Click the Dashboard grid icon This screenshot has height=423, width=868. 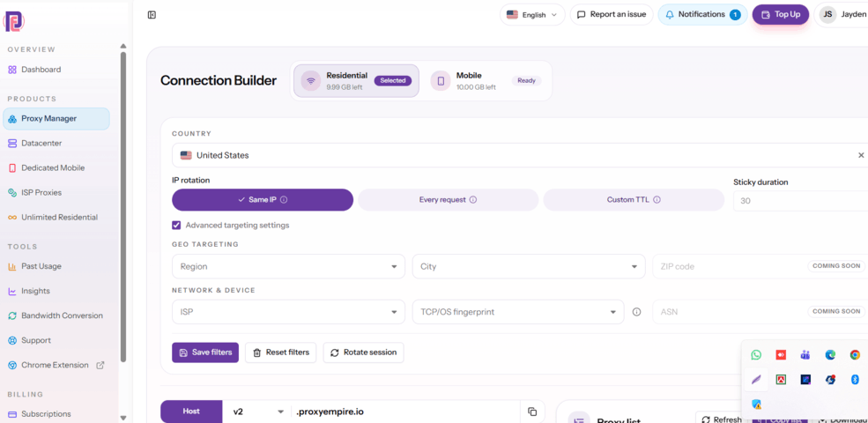[x=12, y=70]
